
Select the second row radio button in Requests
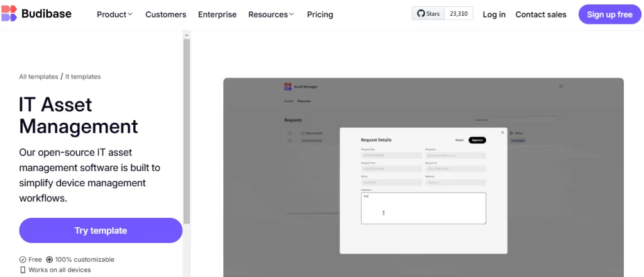coord(289,140)
